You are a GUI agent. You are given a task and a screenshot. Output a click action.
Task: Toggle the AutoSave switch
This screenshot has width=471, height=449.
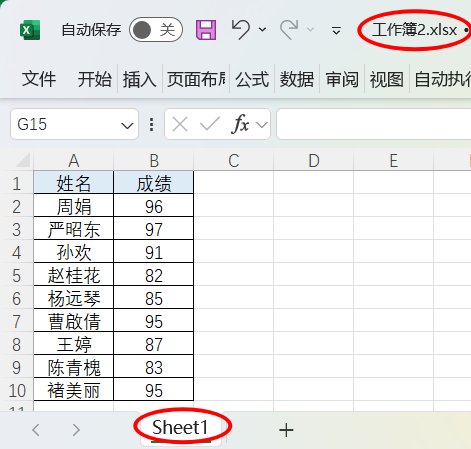point(156,30)
